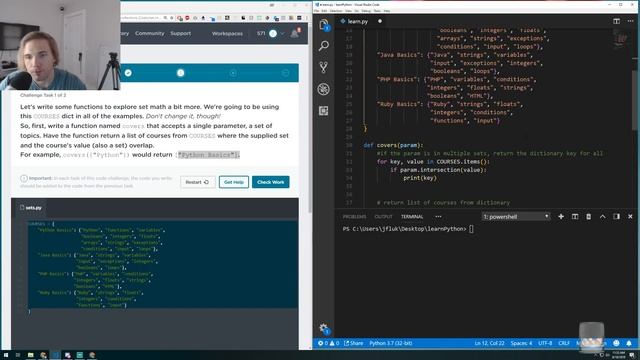Image resolution: width=640 pixels, height=360 pixels.
Task: Open the Windows Action Center icon
Action: click(x=632, y=355)
